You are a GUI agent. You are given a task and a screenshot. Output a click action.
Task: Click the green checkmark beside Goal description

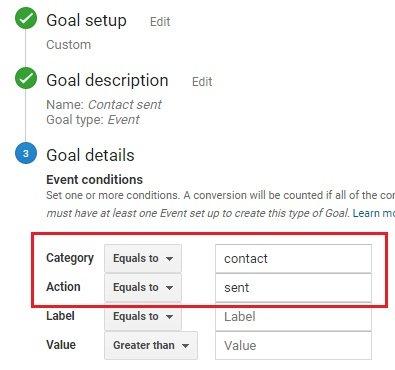[x=26, y=78]
